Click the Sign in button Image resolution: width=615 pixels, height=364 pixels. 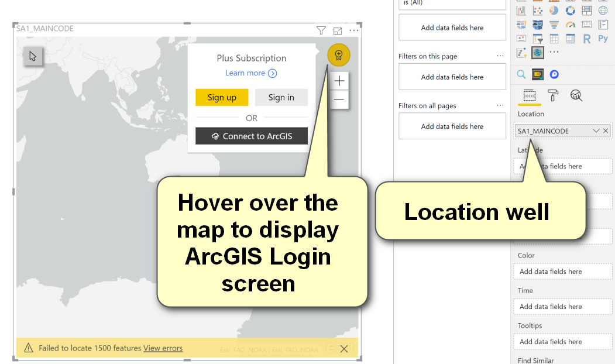281,97
